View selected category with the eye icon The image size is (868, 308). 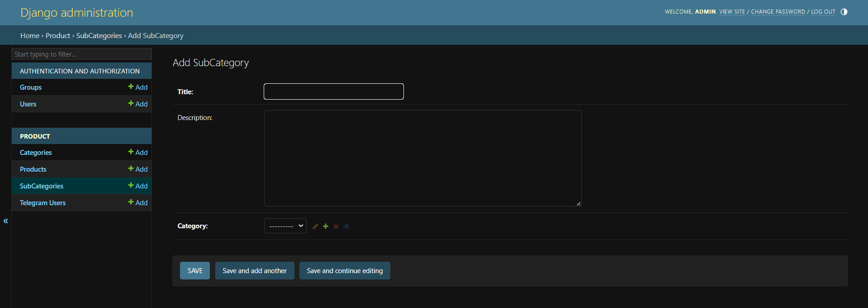click(x=346, y=226)
